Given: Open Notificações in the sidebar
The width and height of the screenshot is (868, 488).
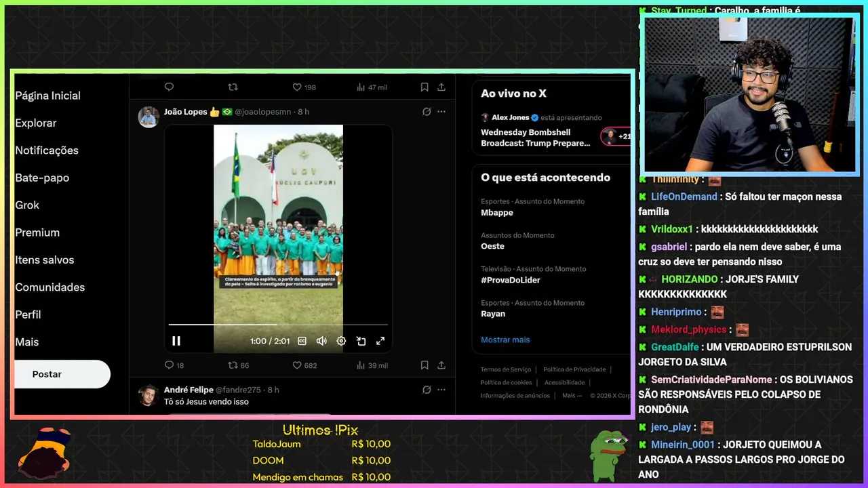Looking at the screenshot, I should click(47, 150).
